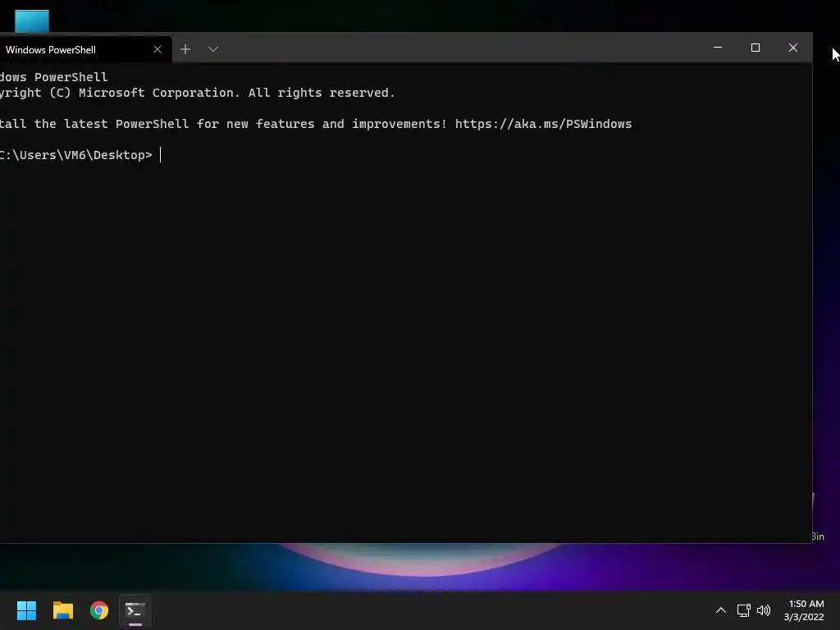Select the blue desktop icon above the terminal
Viewport: 840px width, 630px height.
point(32,21)
